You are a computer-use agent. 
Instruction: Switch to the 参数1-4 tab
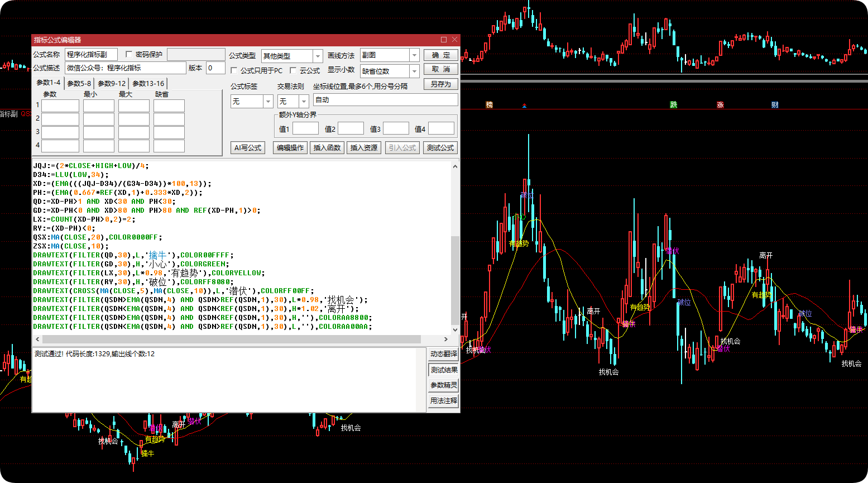[x=48, y=83]
